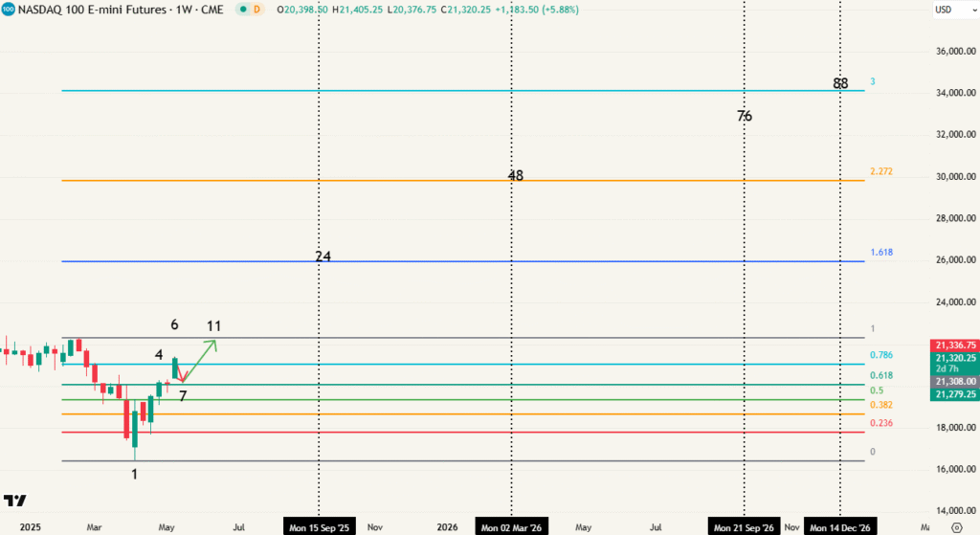980x535 pixels.
Task: Select the text annotation 24
Action: click(323, 256)
